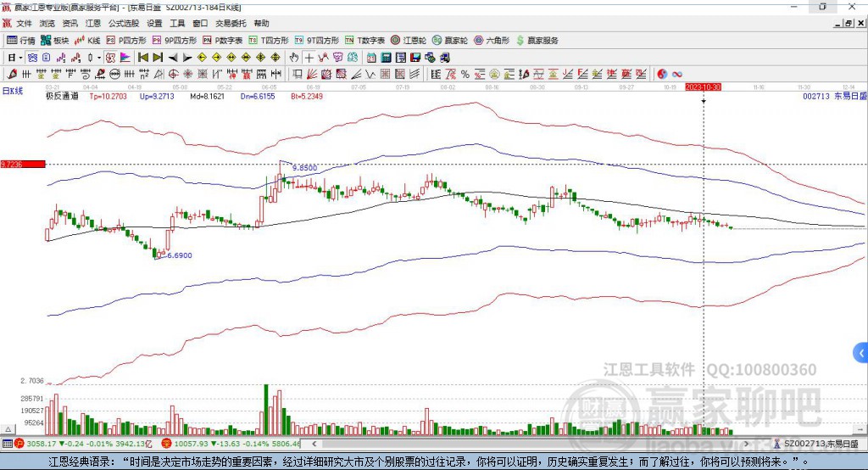
Task: Click the 日K线 chart label
Action: 13,91
